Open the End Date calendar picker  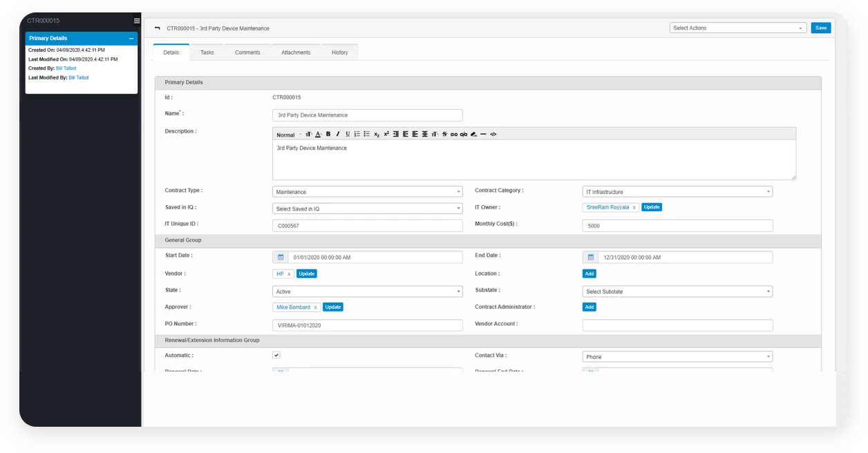coord(590,258)
